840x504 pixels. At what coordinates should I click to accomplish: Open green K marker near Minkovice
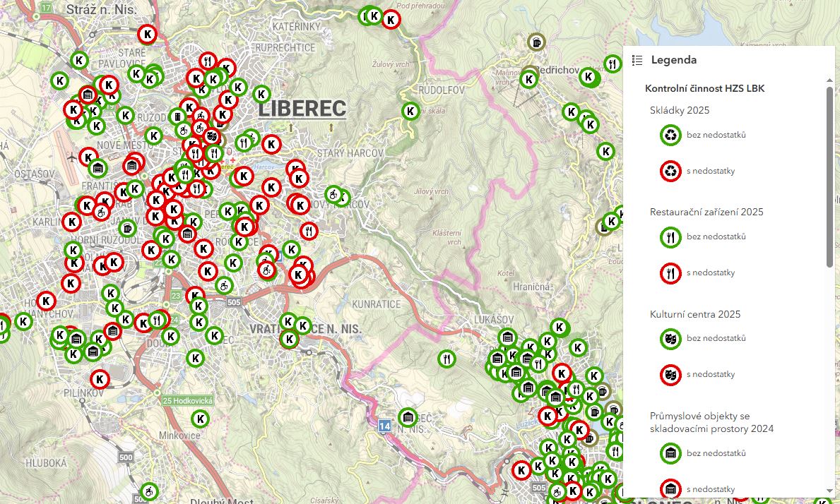[x=201, y=419]
